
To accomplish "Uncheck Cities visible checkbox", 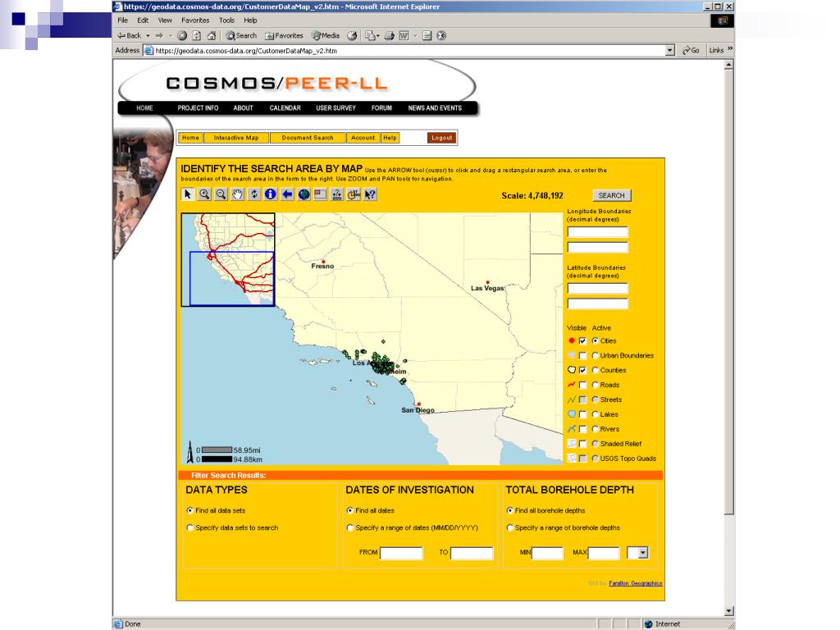I will 582,340.
